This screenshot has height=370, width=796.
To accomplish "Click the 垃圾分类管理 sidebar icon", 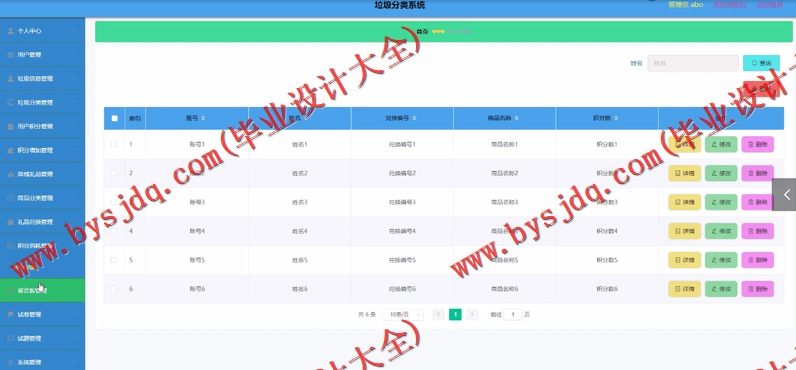I will (10, 103).
